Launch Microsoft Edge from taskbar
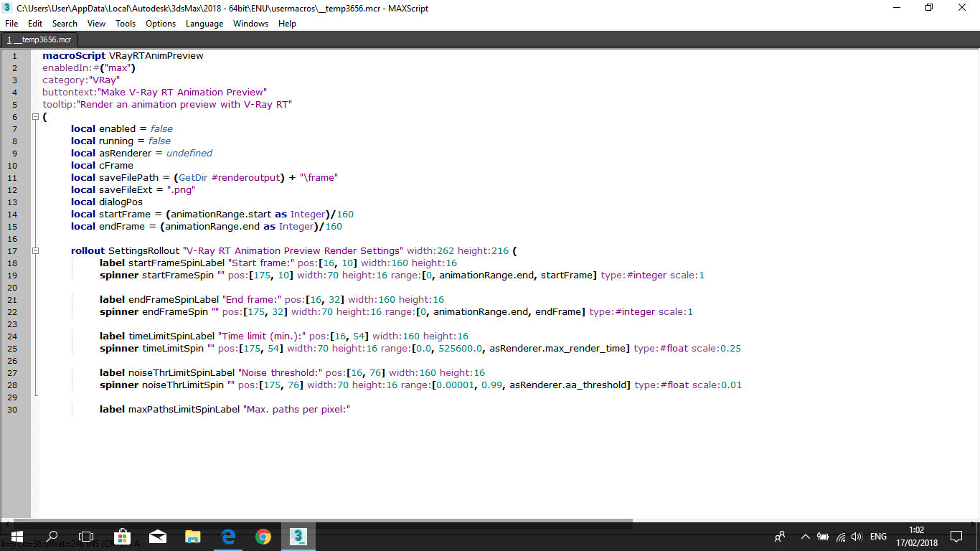The height and width of the screenshot is (551, 980). 228,536
